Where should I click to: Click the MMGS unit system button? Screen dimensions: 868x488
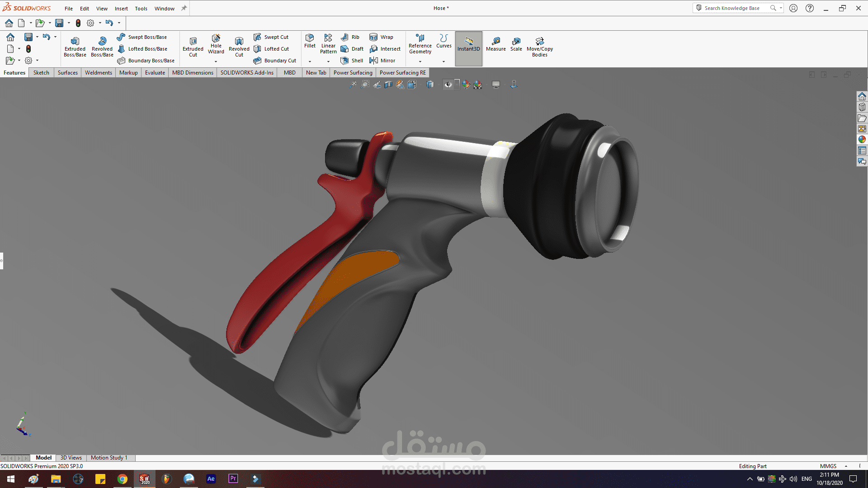828,466
